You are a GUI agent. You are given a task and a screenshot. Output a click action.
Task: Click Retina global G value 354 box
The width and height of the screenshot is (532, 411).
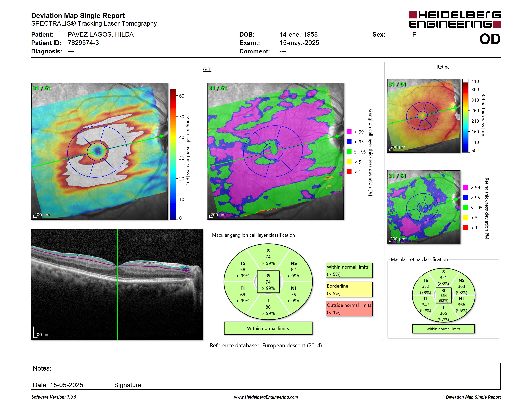point(443,295)
